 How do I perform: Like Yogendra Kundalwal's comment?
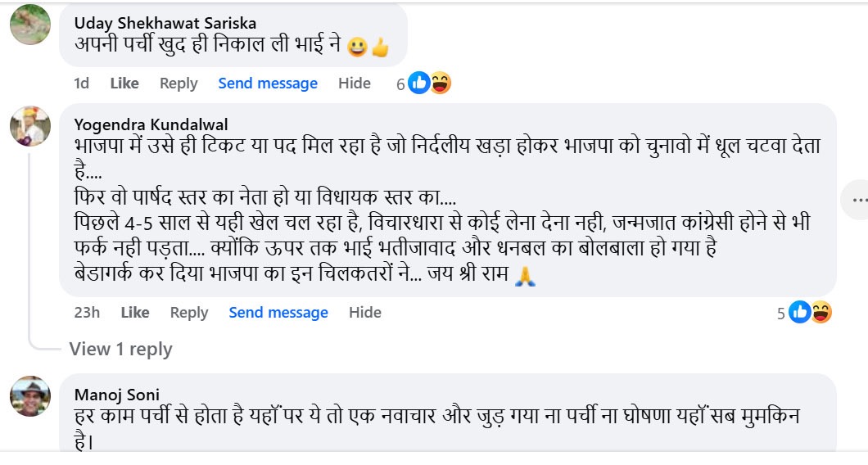point(135,313)
